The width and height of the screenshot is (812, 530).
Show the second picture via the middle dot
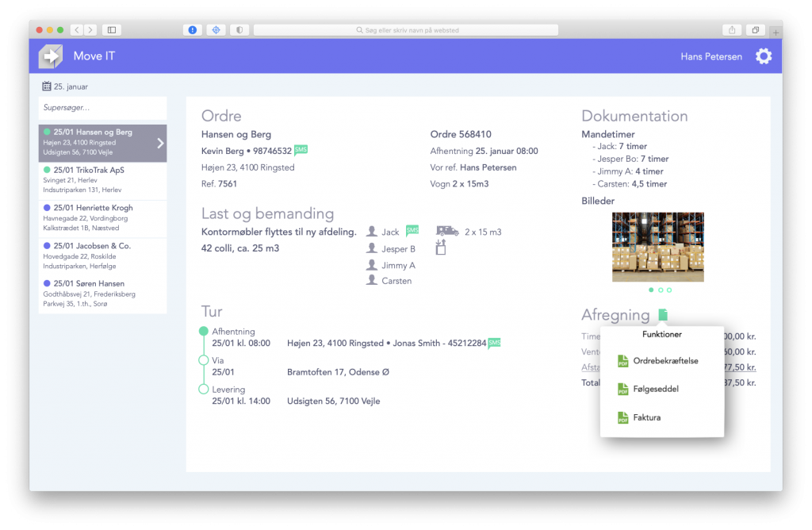(661, 290)
